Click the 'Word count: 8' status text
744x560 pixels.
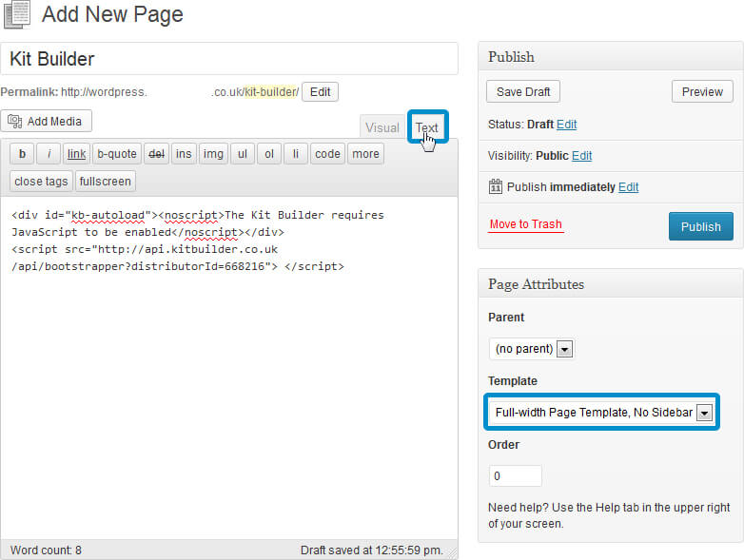click(46, 550)
